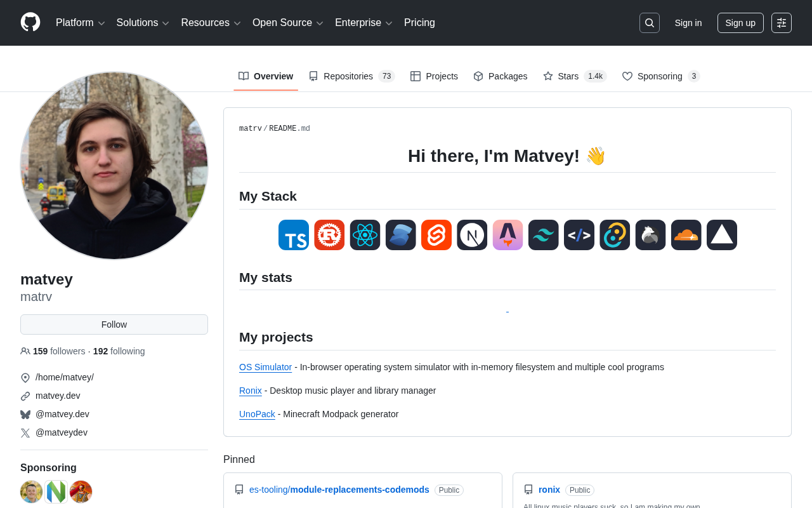Click the Sign up button
The height and width of the screenshot is (508, 812).
tap(740, 23)
